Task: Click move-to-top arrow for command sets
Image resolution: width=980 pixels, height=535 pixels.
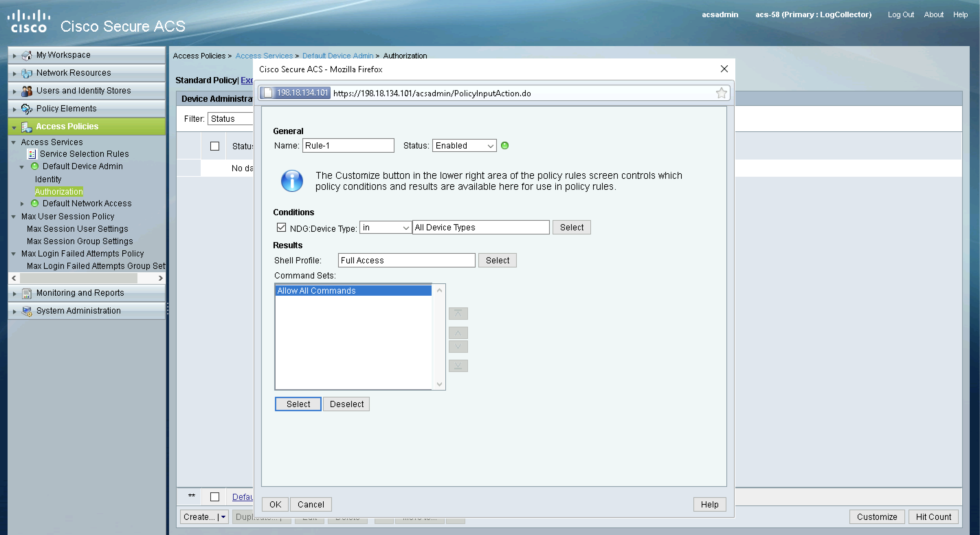Action: coord(458,314)
